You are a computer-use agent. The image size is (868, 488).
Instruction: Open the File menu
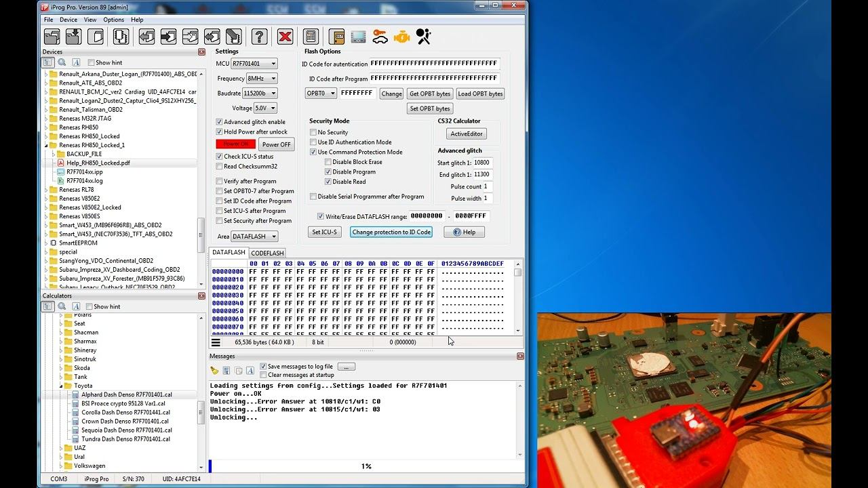pyautogui.click(x=49, y=20)
